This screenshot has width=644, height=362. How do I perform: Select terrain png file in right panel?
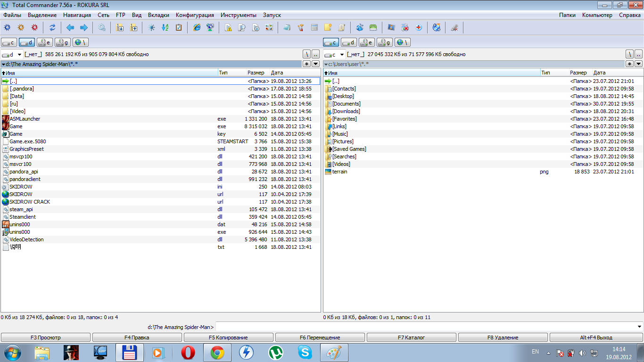(483, 172)
